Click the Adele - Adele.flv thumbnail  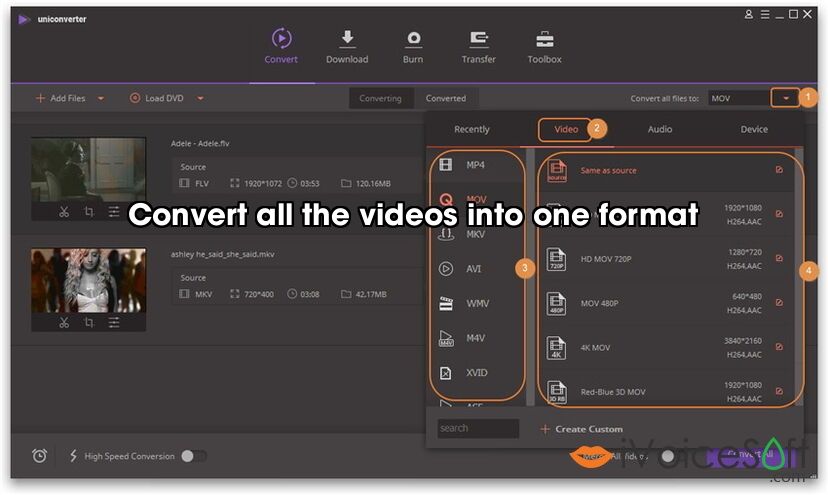click(88, 170)
